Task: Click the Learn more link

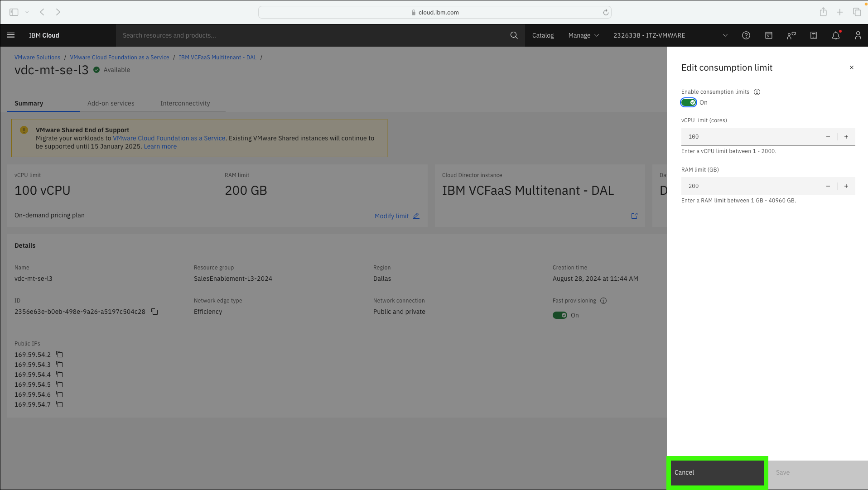Action: coord(160,146)
